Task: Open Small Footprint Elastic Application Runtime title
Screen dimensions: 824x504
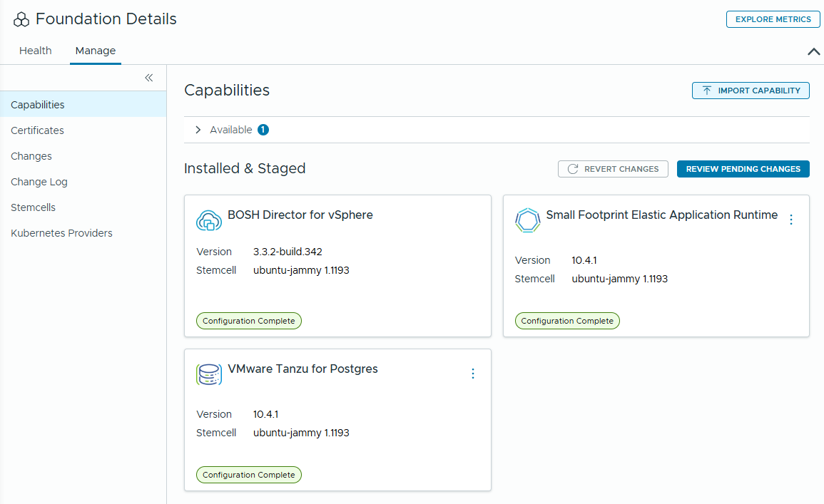Action: tap(661, 215)
